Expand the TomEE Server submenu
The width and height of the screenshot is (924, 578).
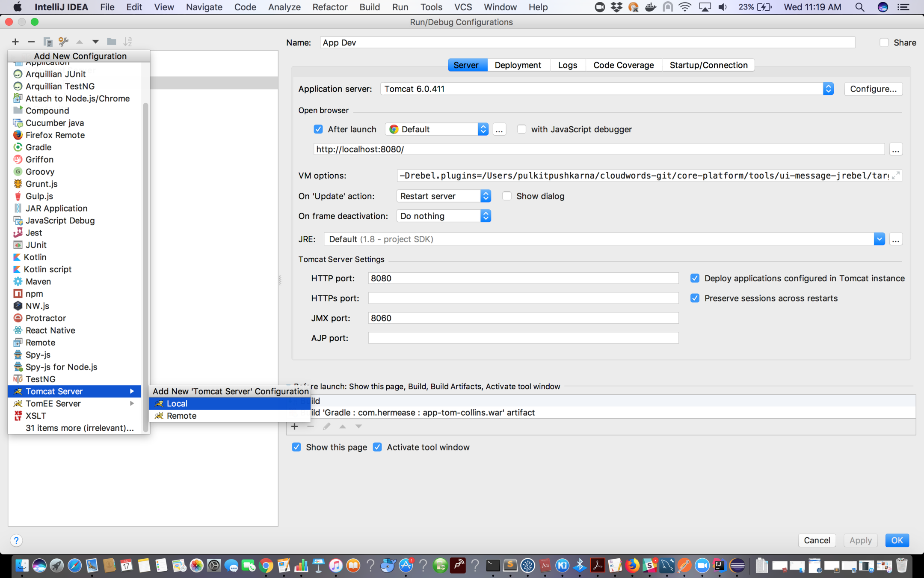pyautogui.click(x=74, y=403)
